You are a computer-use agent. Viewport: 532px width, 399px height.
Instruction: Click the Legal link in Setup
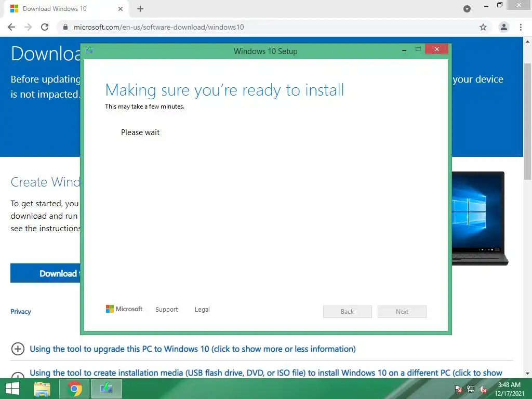(x=202, y=310)
